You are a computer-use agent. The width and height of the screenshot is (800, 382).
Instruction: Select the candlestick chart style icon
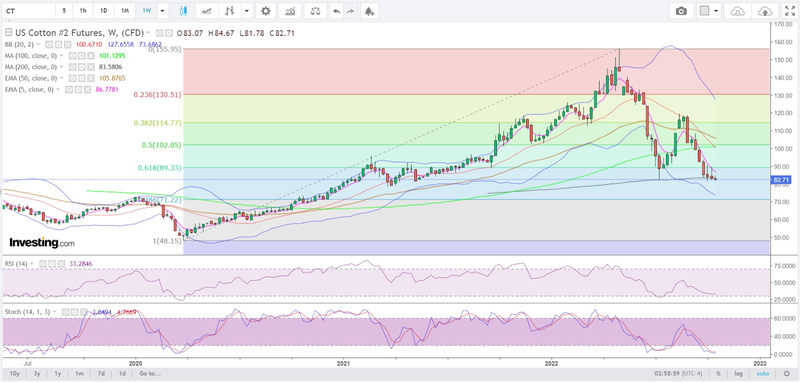coord(184,10)
